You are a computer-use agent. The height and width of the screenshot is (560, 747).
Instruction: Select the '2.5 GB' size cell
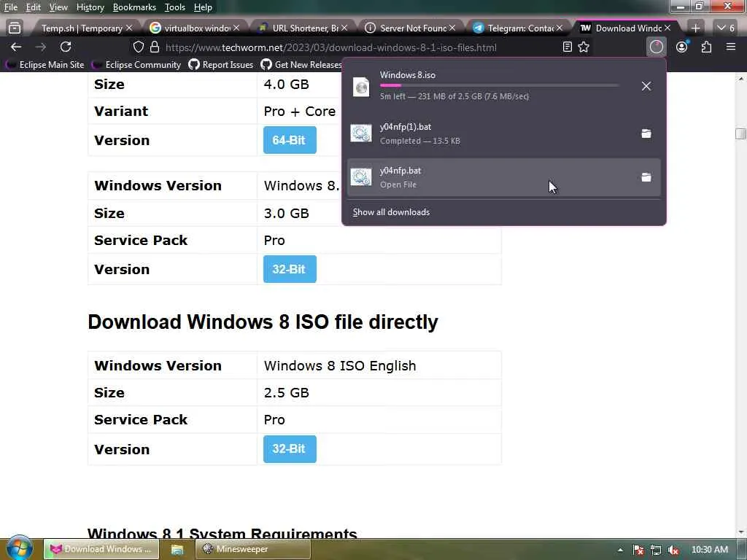coord(379,393)
